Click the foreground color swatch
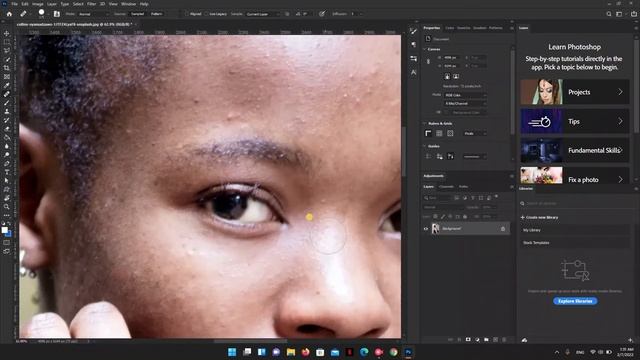The width and height of the screenshot is (640, 360). coord(4,230)
